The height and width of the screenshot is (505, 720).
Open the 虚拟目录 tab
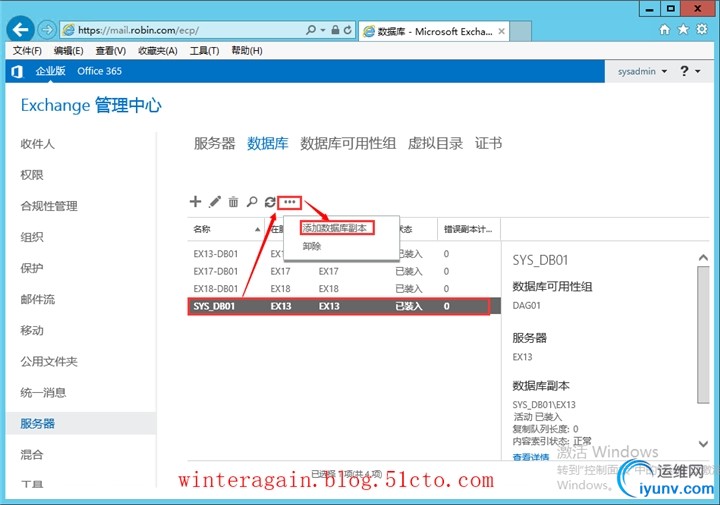click(435, 143)
